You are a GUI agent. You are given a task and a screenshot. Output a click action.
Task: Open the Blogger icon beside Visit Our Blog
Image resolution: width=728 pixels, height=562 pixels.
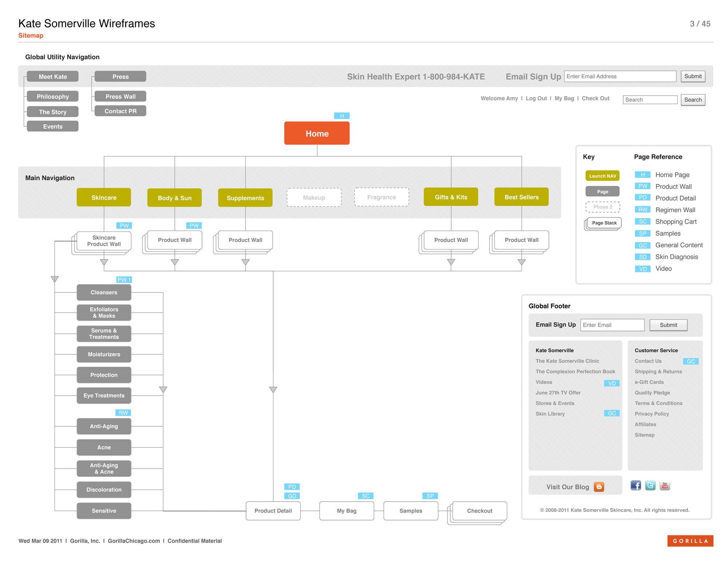599,487
